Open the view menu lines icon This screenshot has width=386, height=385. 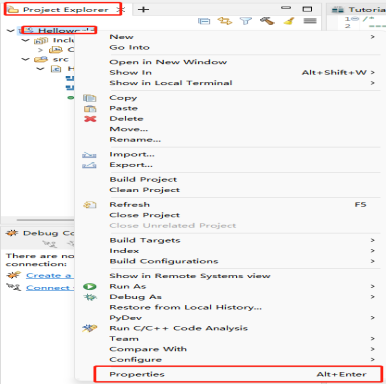[310, 21]
